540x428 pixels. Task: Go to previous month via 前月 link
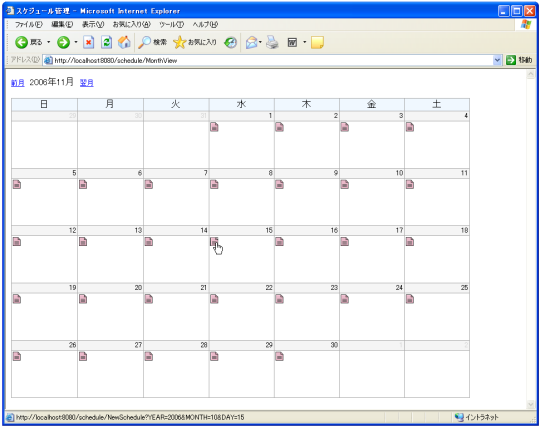[18, 83]
